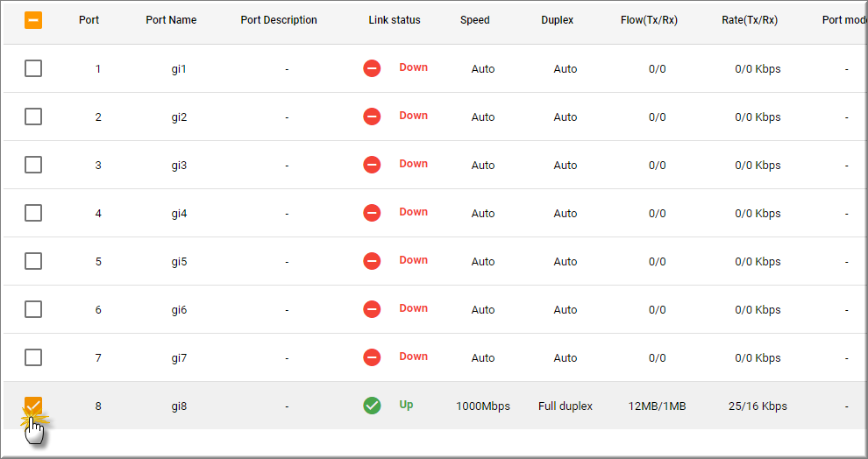Click the Port Name column header
The image size is (868, 459).
pos(171,20)
